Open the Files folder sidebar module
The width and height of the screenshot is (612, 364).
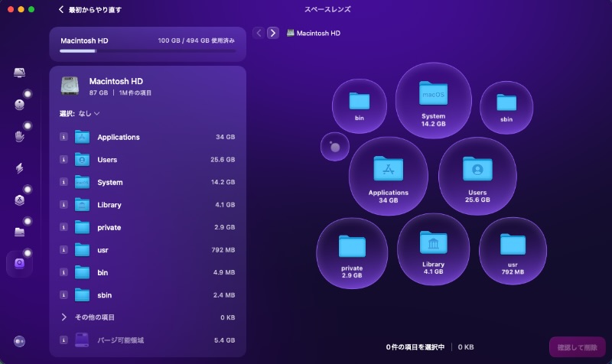coord(19,232)
